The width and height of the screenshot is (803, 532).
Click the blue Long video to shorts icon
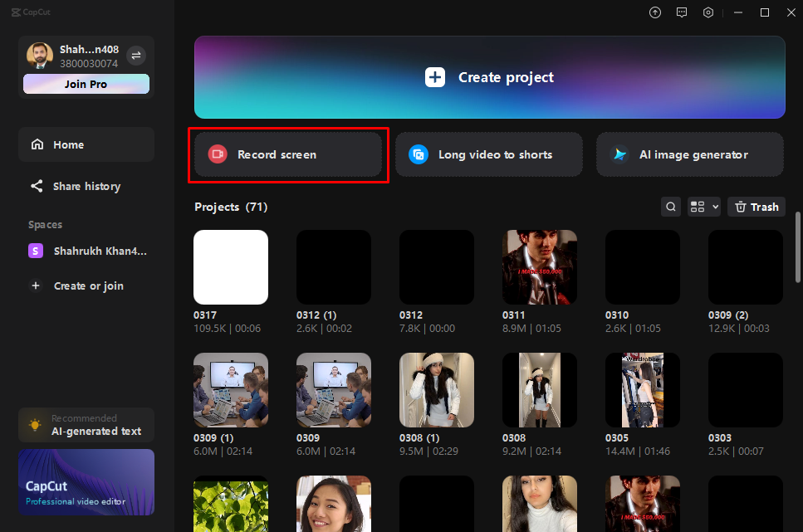(419, 154)
